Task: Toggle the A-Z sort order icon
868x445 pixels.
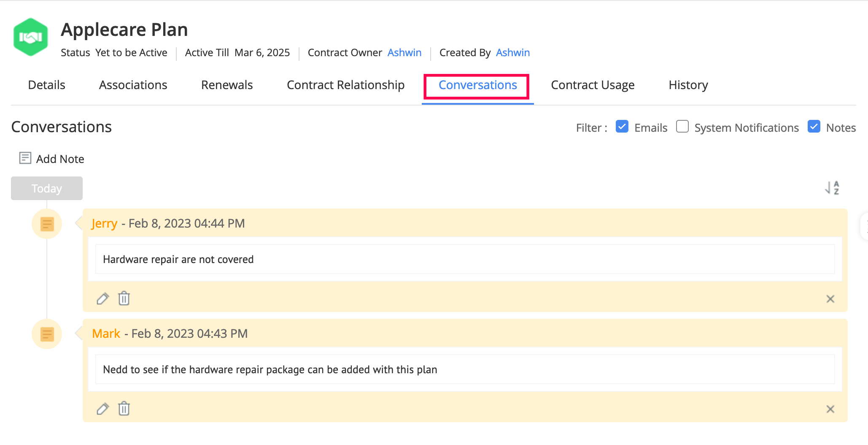Action: coord(832,188)
